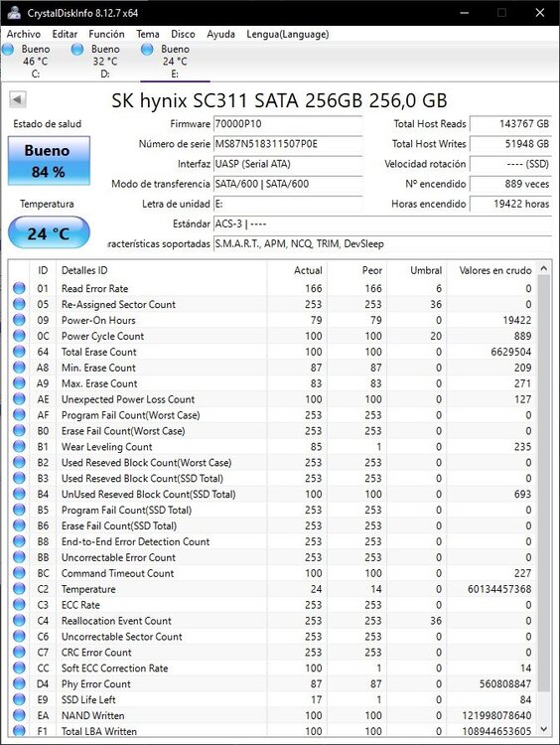Open the Archivo menu
The height and width of the screenshot is (745, 560).
24,34
